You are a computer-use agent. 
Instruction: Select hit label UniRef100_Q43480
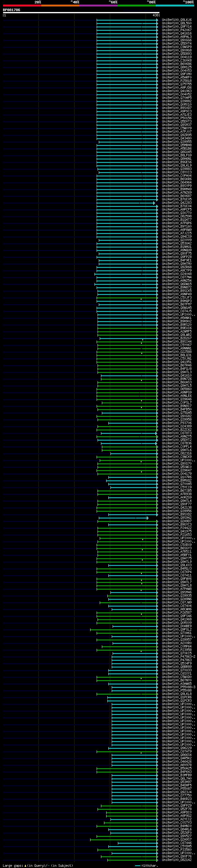click(x=176, y=139)
